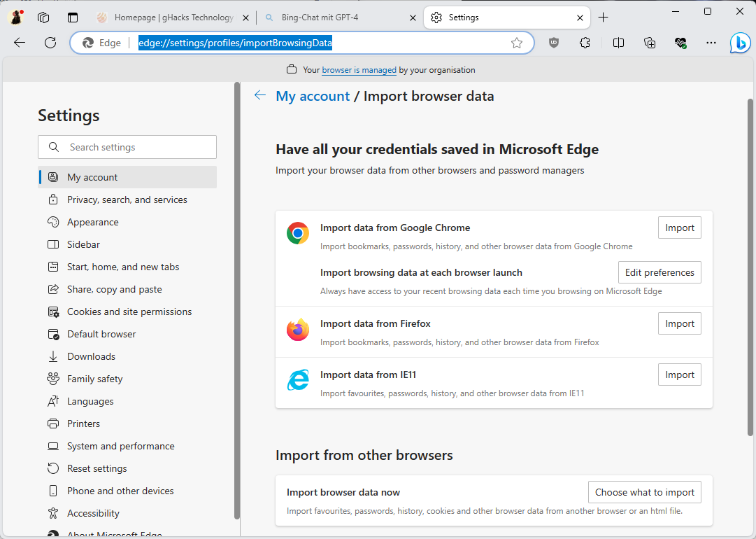Click the settings sidebar scrollbar
The height and width of the screenshot is (539, 756).
tap(237, 302)
